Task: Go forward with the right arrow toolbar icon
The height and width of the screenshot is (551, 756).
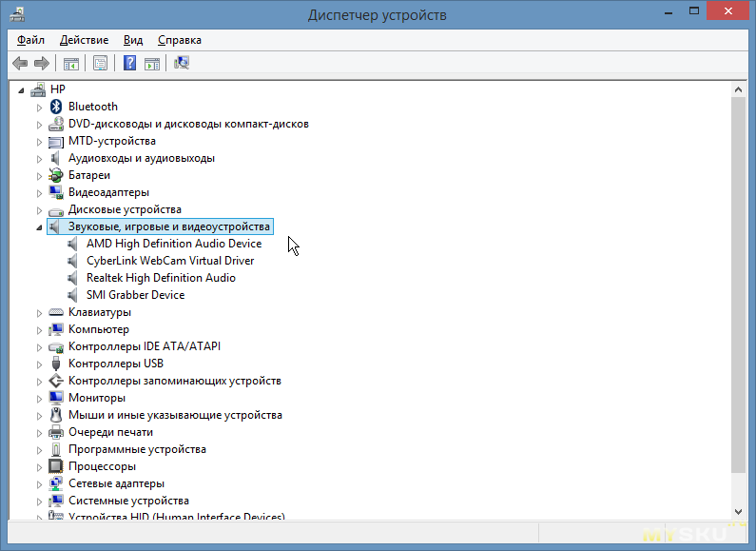Action: click(x=42, y=63)
